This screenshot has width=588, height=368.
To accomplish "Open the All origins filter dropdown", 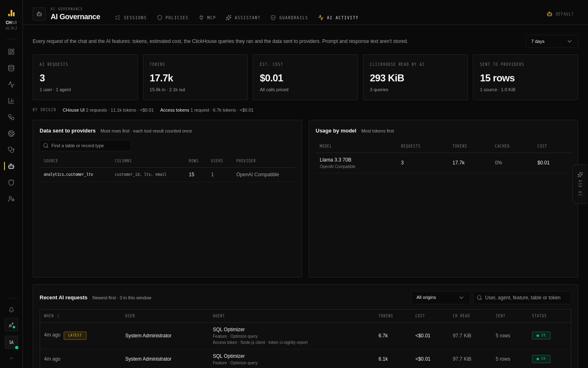I will [440, 298].
